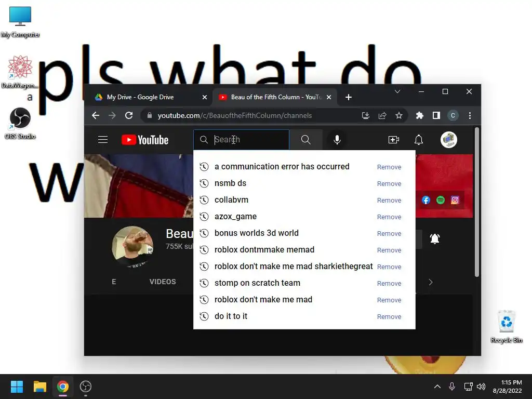This screenshot has height=399, width=532.
Task: Go back in Chrome
Action: [x=96, y=115]
